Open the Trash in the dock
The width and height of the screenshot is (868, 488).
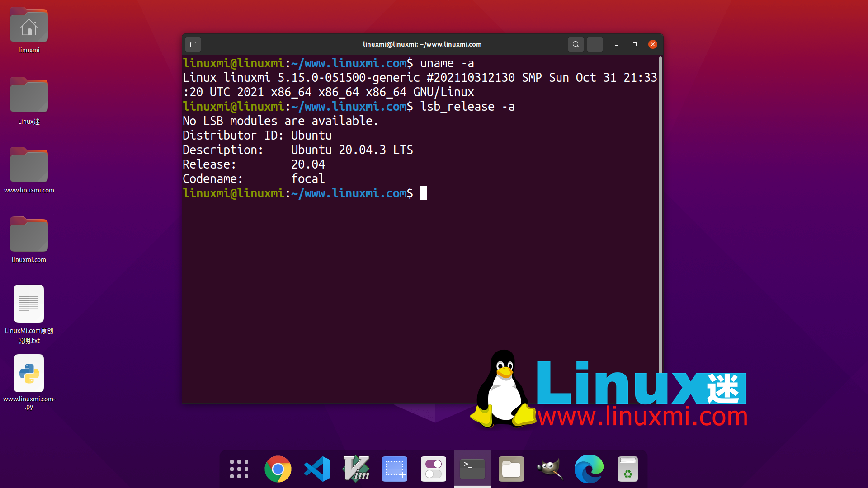tap(628, 469)
